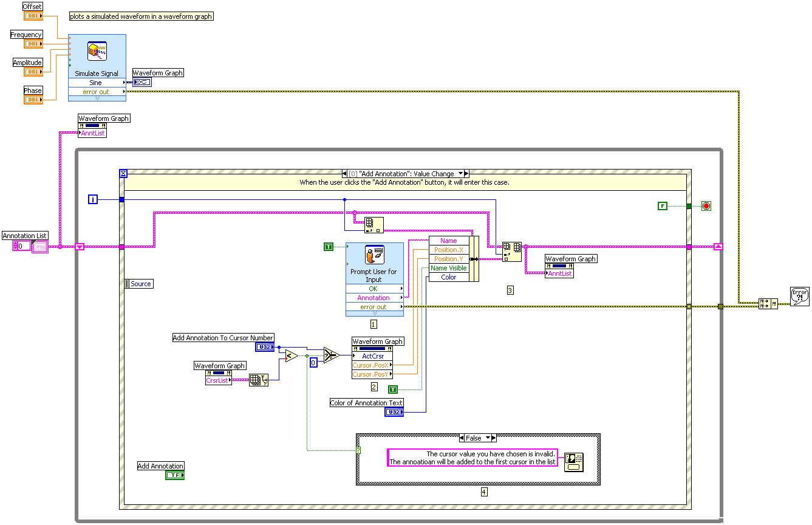The image size is (812, 525).
Task: Open the False case selector dropdown
Action: point(487,438)
